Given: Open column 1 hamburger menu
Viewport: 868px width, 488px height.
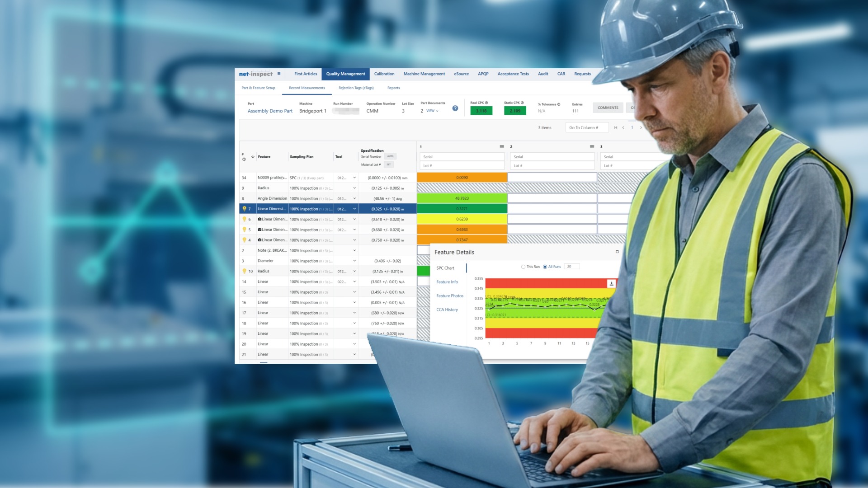Looking at the screenshot, I should pyautogui.click(x=502, y=147).
